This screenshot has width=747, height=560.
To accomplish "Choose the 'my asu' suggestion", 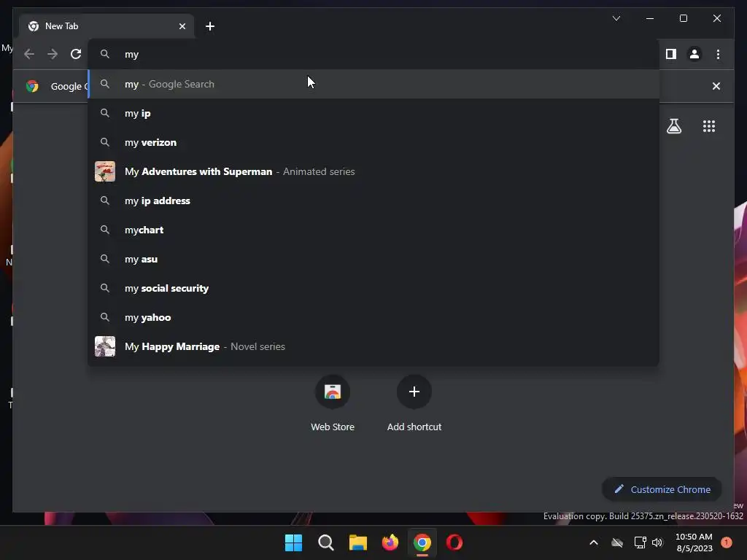I will click(x=373, y=259).
